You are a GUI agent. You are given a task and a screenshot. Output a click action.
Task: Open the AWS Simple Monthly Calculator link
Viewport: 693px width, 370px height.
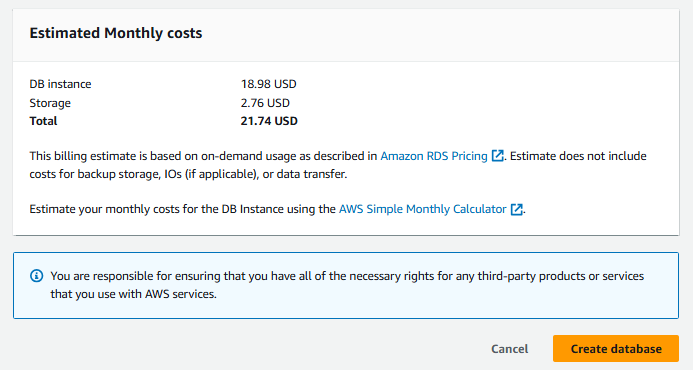pos(423,209)
